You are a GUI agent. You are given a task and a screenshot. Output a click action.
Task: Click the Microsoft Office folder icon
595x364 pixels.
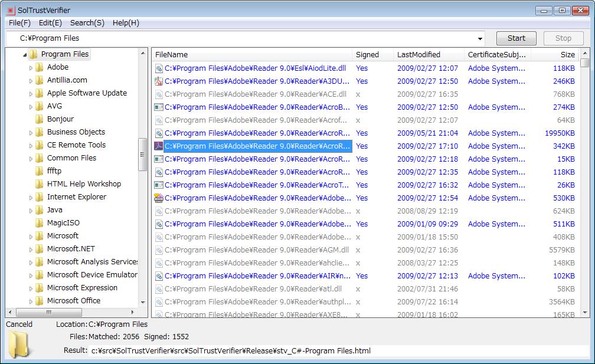(39, 301)
